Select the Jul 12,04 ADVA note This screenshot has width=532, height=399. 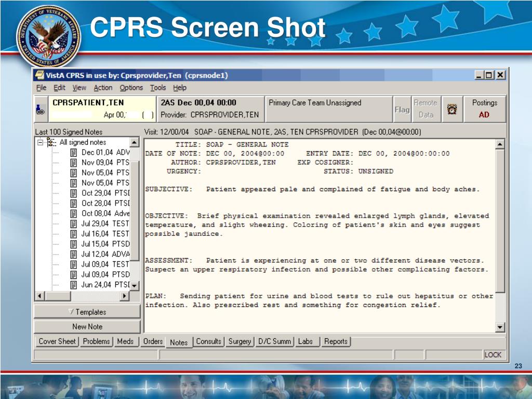(x=105, y=255)
